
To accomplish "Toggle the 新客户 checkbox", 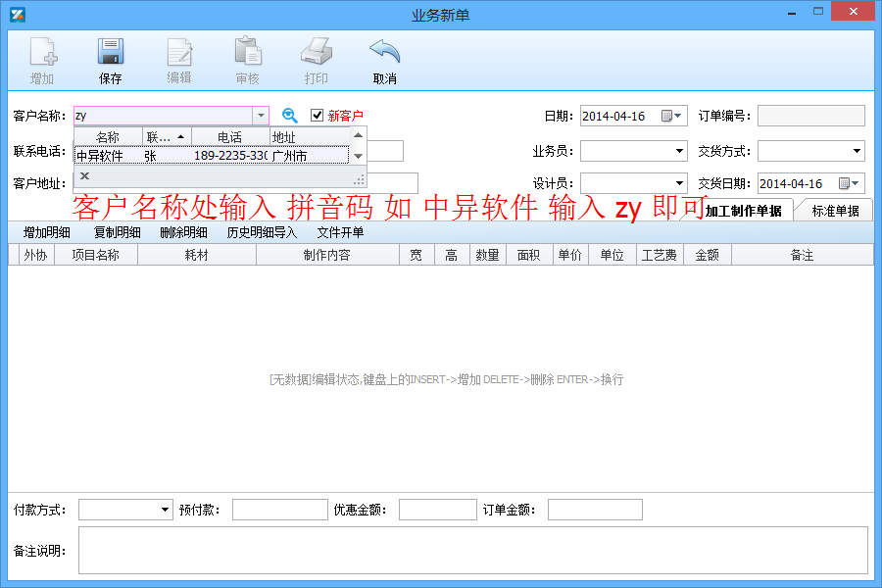I will tap(317, 116).
